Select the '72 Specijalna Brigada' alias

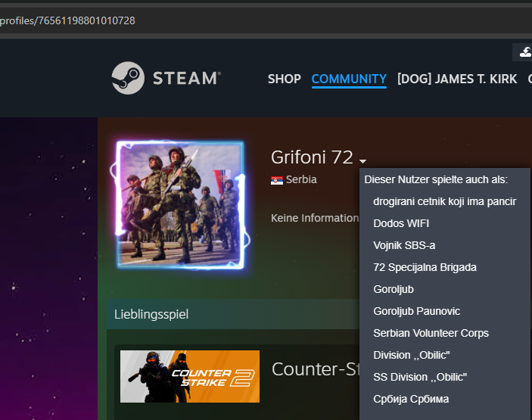click(x=425, y=267)
